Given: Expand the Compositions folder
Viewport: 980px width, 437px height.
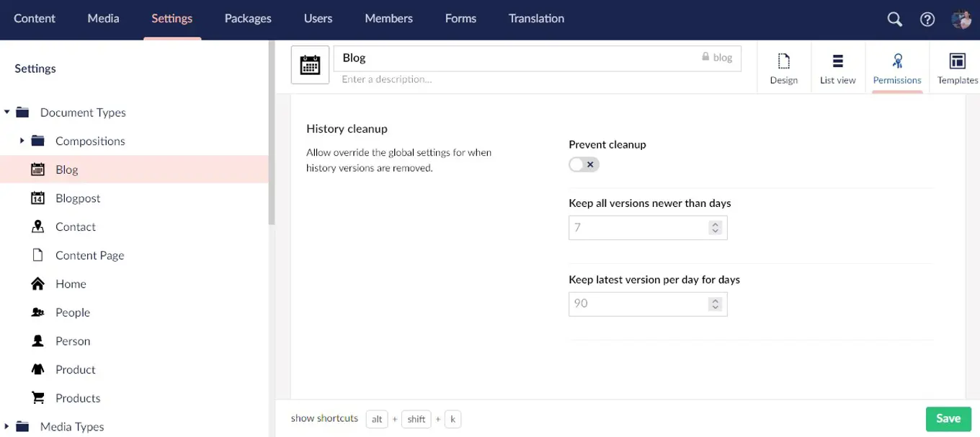Looking at the screenshot, I should click(22, 141).
